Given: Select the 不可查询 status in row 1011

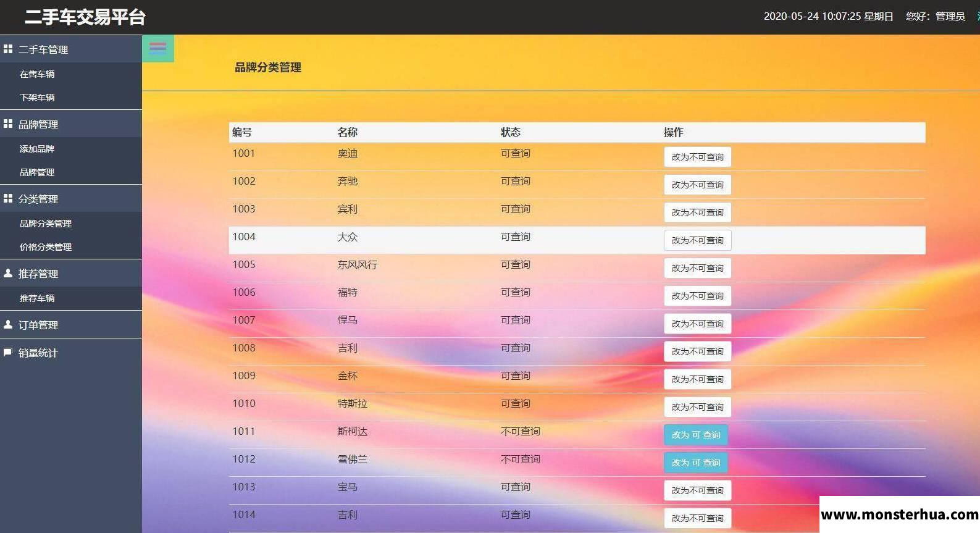Looking at the screenshot, I should click(521, 431).
